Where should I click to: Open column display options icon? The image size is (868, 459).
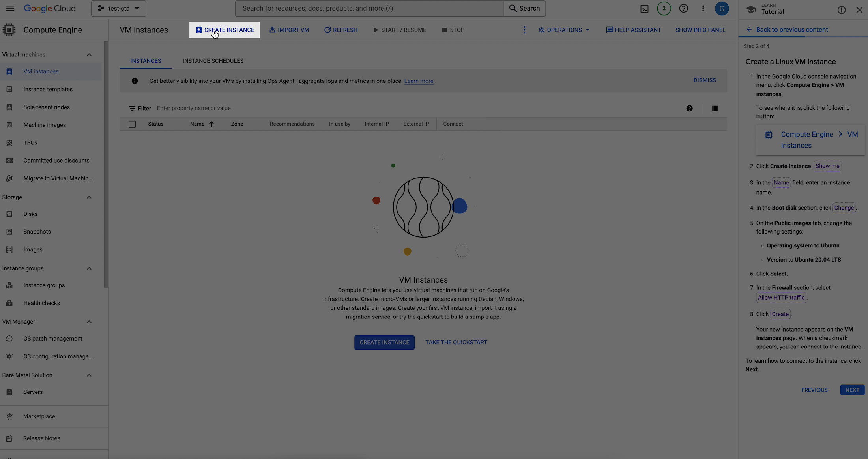pyautogui.click(x=715, y=108)
